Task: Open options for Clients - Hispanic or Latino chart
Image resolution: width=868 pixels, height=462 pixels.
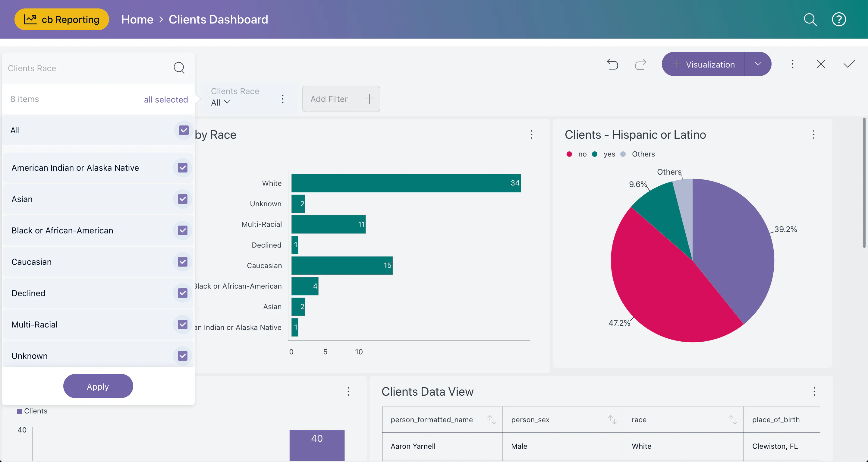Action: pos(814,134)
